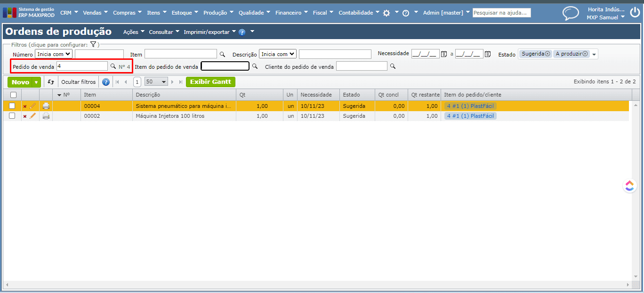The height and width of the screenshot is (293, 644).
Task: Click the power logout icon
Action: [x=635, y=13]
